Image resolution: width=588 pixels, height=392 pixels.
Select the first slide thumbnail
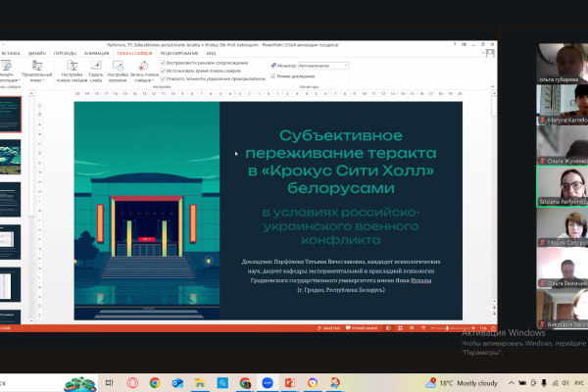[10, 114]
